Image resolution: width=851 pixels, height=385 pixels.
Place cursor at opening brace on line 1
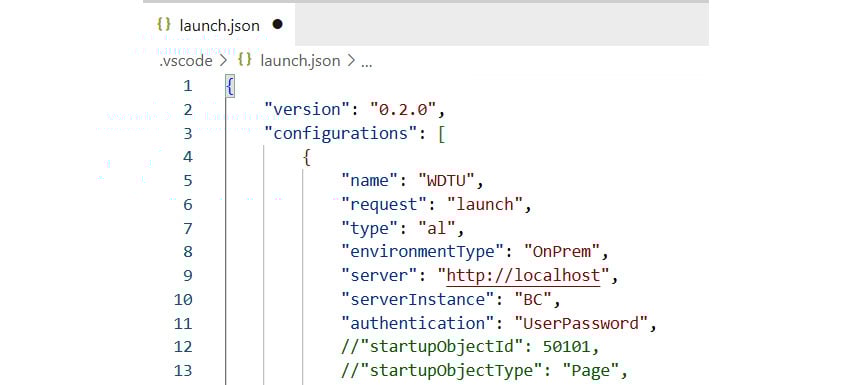click(x=230, y=86)
